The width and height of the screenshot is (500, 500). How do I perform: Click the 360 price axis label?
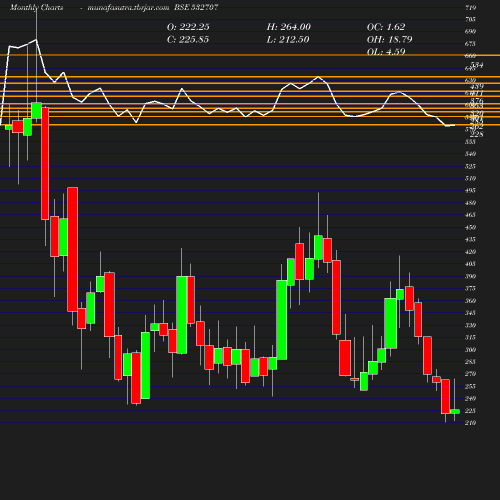tap(470, 301)
